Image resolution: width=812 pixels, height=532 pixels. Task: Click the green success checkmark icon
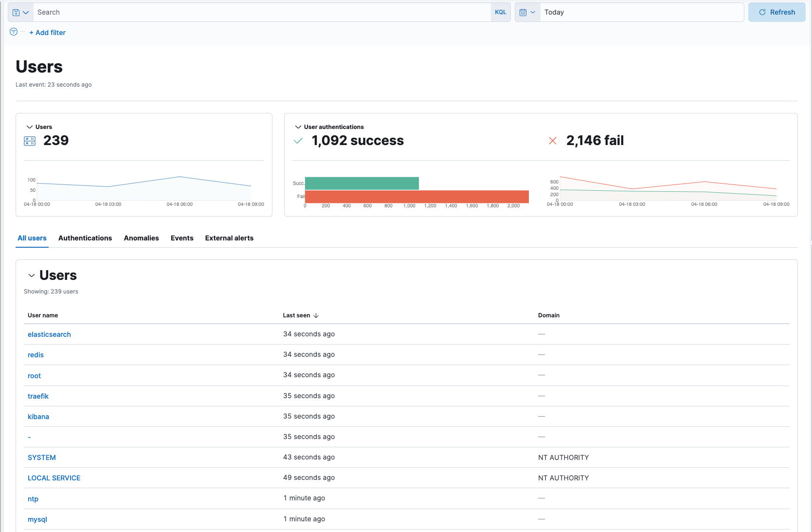point(298,140)
